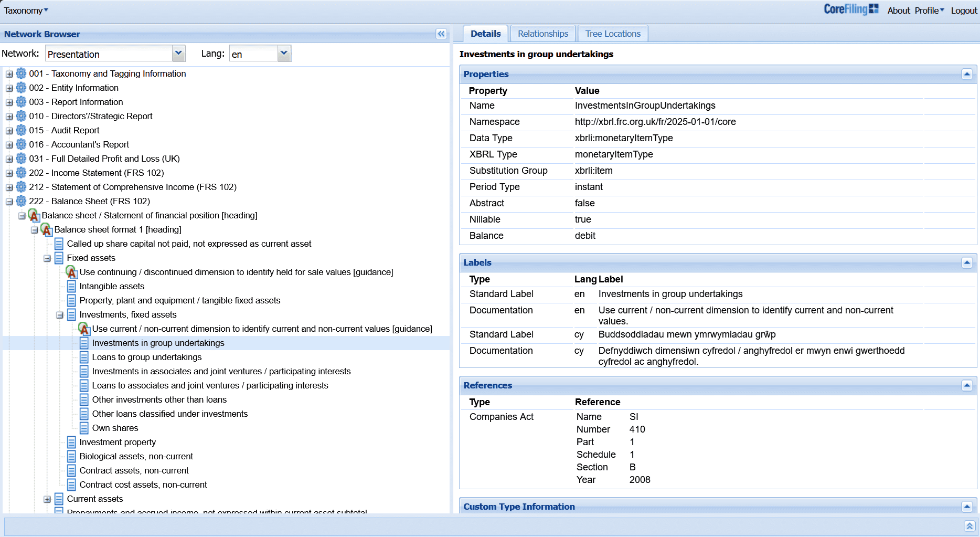Image resolution: width=980 pixels, height=537 pixels.
Task: Select Called up share capital not paid item
Action: pyautogui.click(x=189, y=244)
